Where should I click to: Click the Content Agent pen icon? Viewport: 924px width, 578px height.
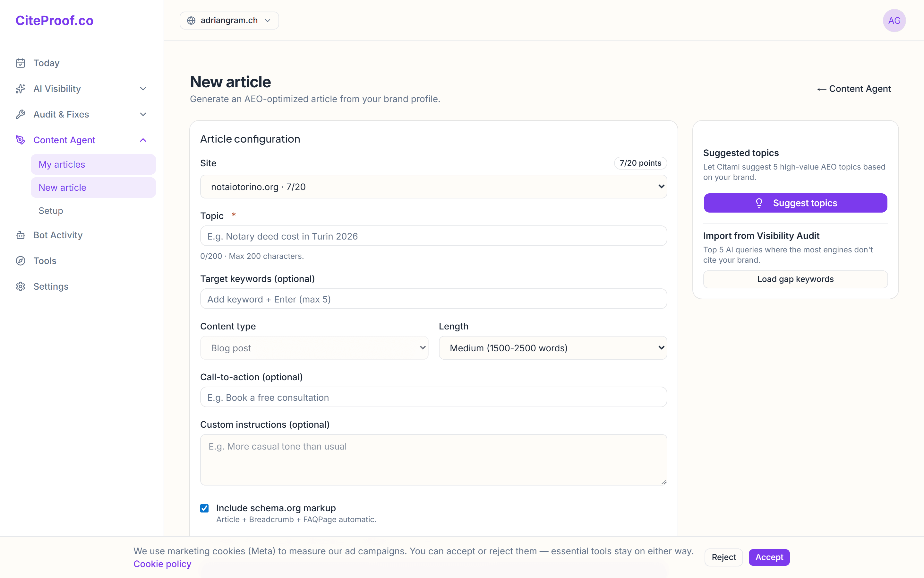click(x=21, y=140)
